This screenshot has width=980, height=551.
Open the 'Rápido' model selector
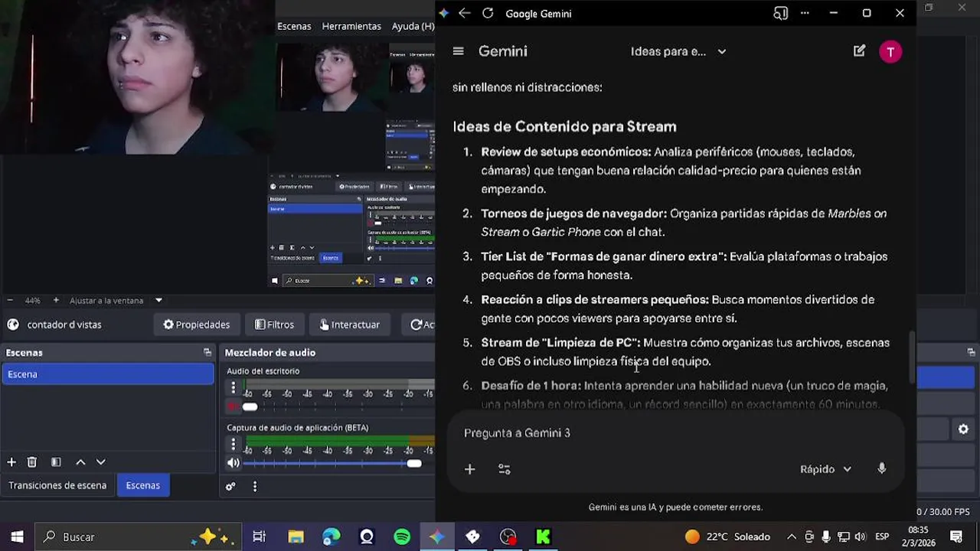pos(825,469)
